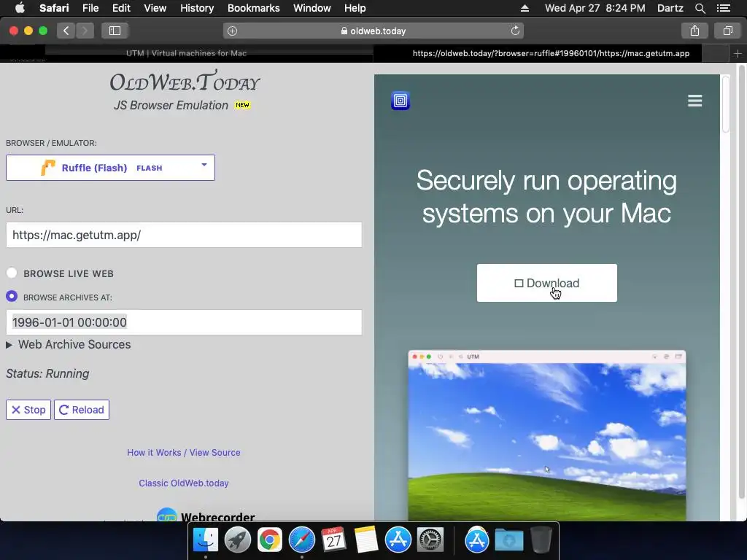
Task: Click the Webrecorder logo
Action: 206,516
